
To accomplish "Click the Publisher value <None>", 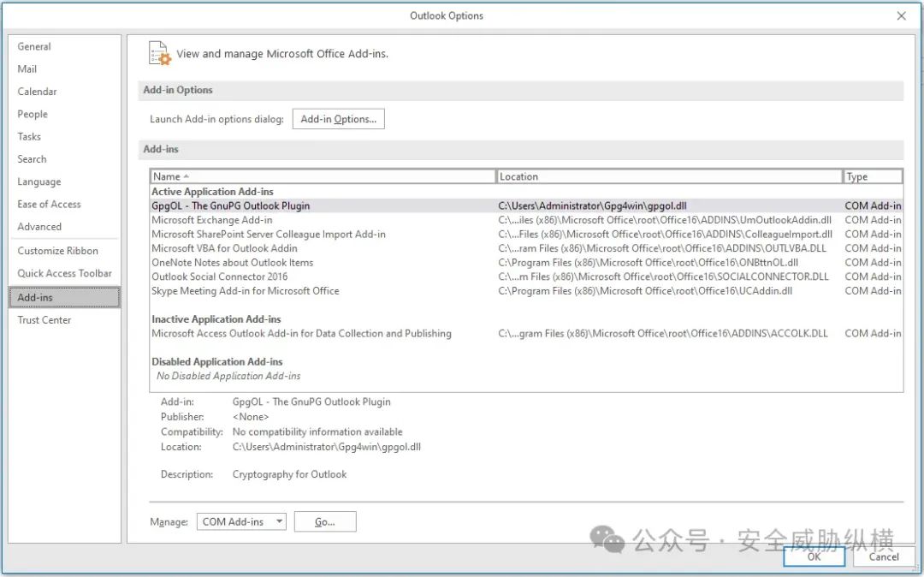I will pyautogui.click(x=251, y=417).
